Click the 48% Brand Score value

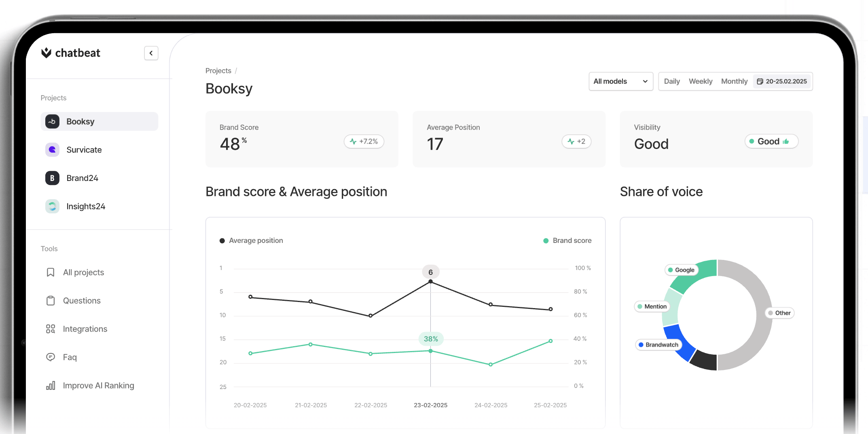(233, 144)
